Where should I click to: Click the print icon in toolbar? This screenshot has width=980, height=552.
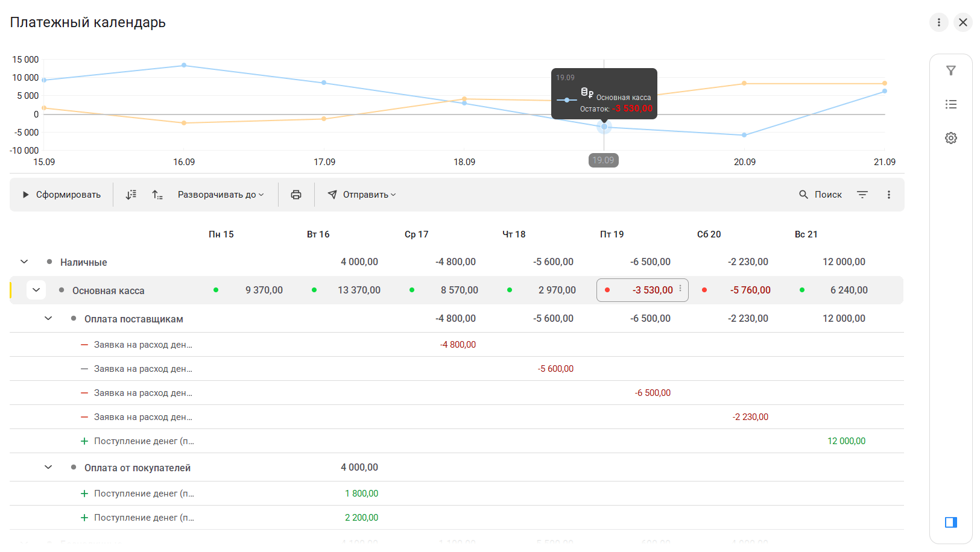296,195
